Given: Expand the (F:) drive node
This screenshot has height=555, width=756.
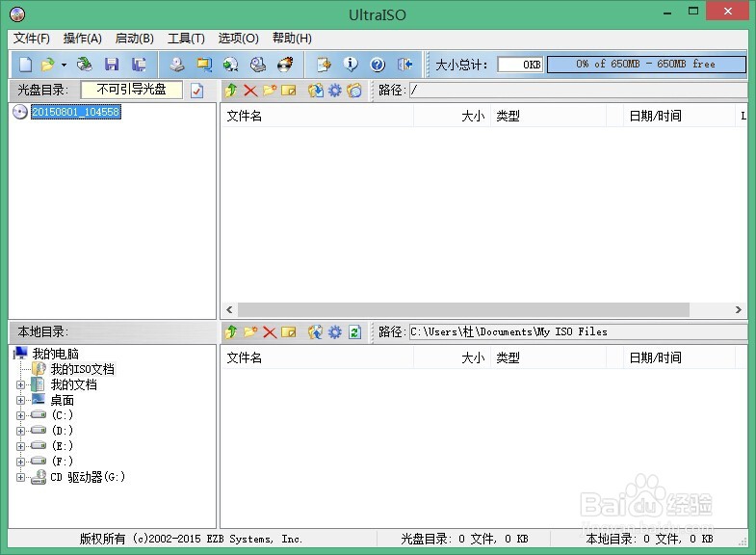Looking at the screenshot, I should pos(20,462).
